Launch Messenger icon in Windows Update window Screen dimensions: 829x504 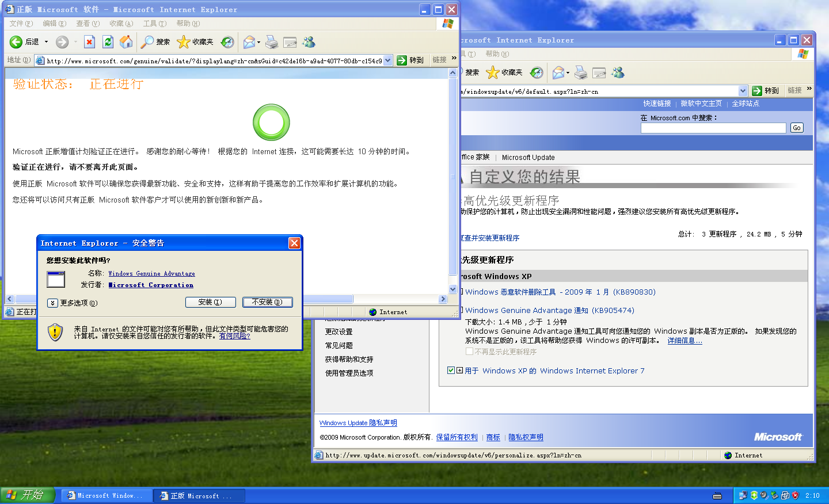coord(618,72)
